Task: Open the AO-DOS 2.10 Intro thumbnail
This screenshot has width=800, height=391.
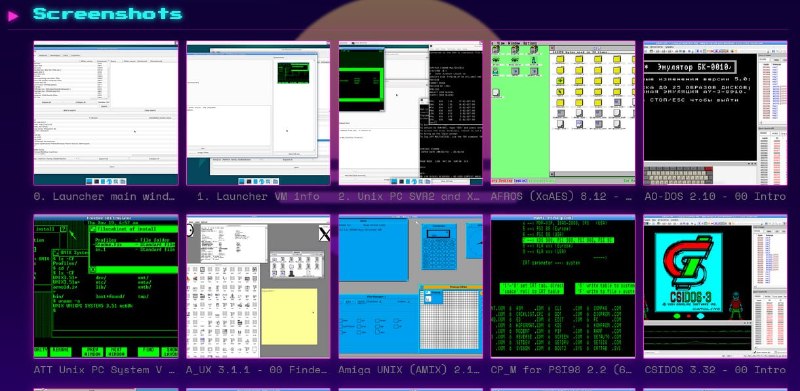Action: (x=715, y=113)
